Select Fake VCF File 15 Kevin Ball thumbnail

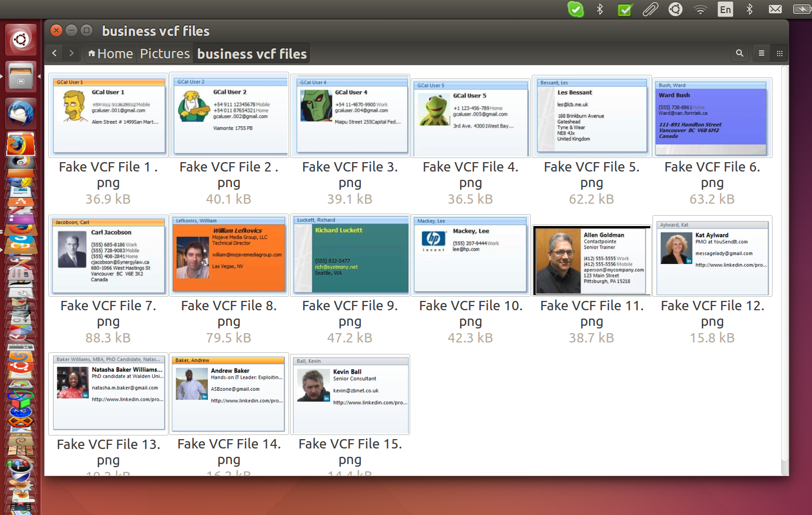350,394
